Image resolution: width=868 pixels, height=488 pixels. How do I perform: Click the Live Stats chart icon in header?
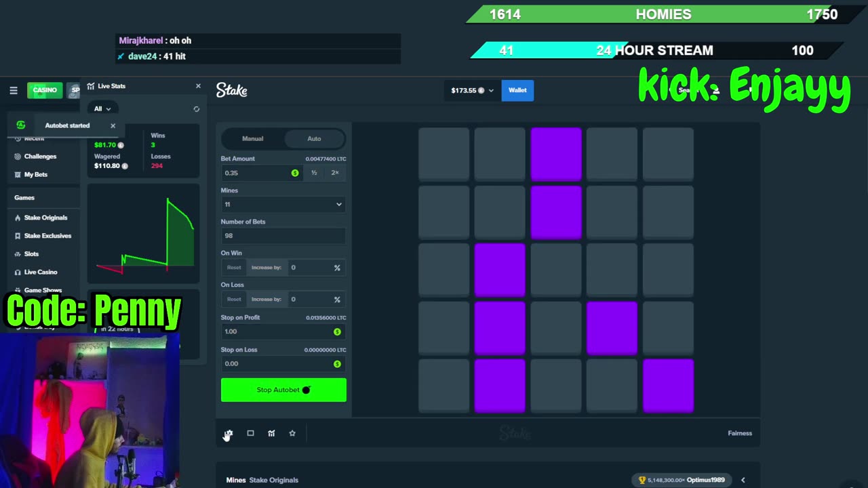(91, 86)
